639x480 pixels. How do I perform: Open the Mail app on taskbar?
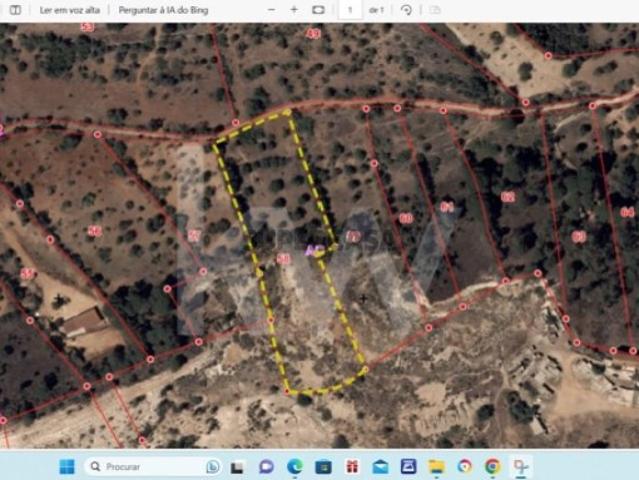pyautogui.click(x=380, y=466)
